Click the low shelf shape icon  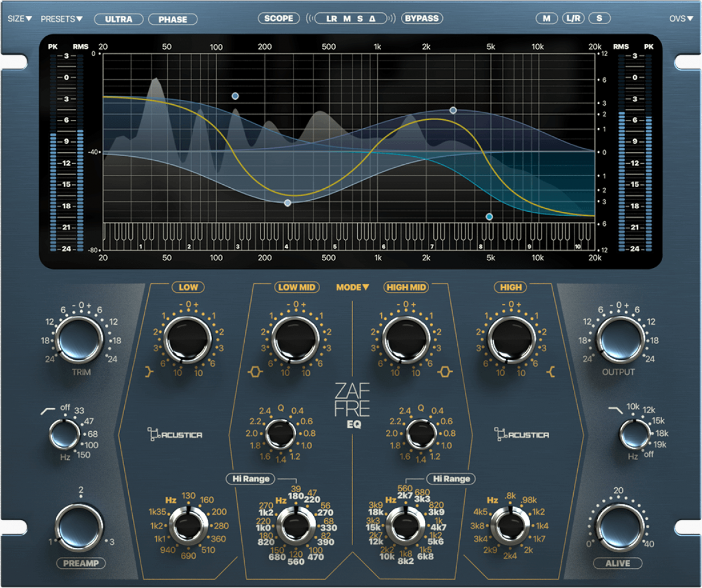pos(149,372)
